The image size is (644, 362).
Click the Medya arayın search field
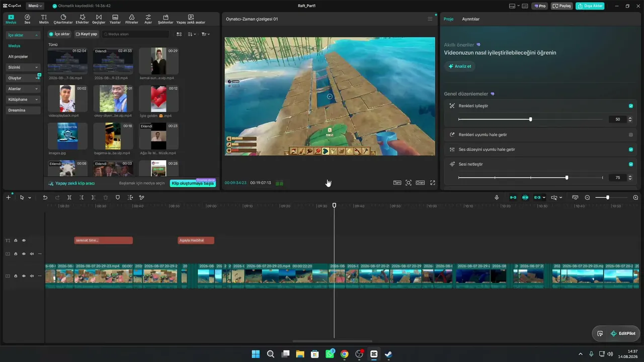pos(136,34)
